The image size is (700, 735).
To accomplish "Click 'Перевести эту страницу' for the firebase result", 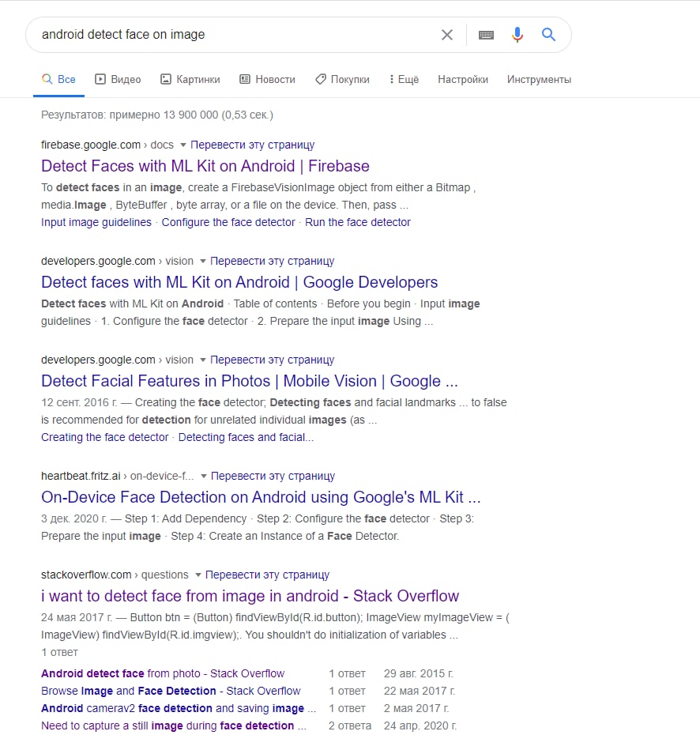I will pyautogui.click(x=252, y=145).
